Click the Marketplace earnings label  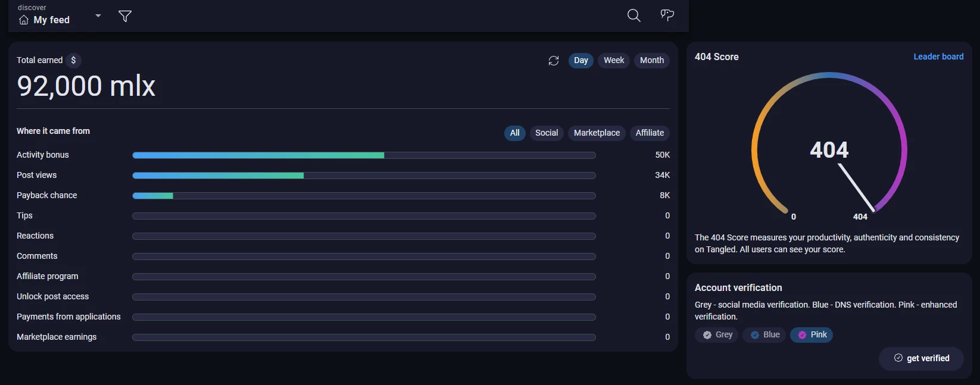point(57,337)
